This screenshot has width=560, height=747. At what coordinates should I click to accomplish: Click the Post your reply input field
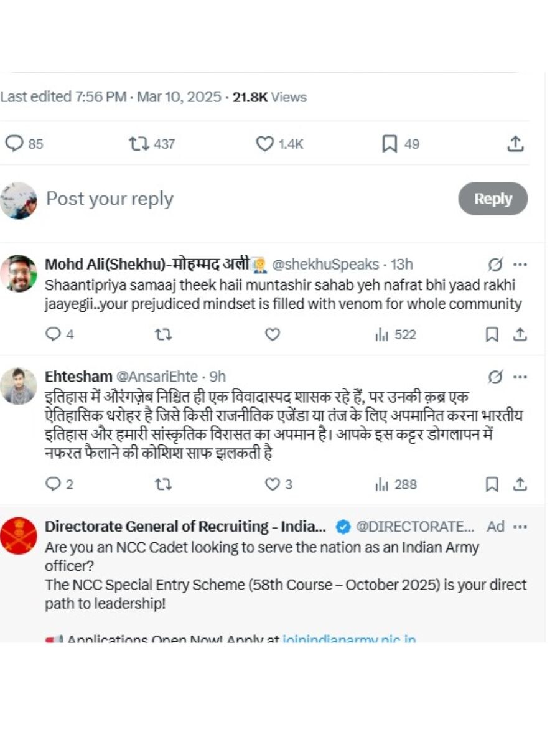point(109,199)
